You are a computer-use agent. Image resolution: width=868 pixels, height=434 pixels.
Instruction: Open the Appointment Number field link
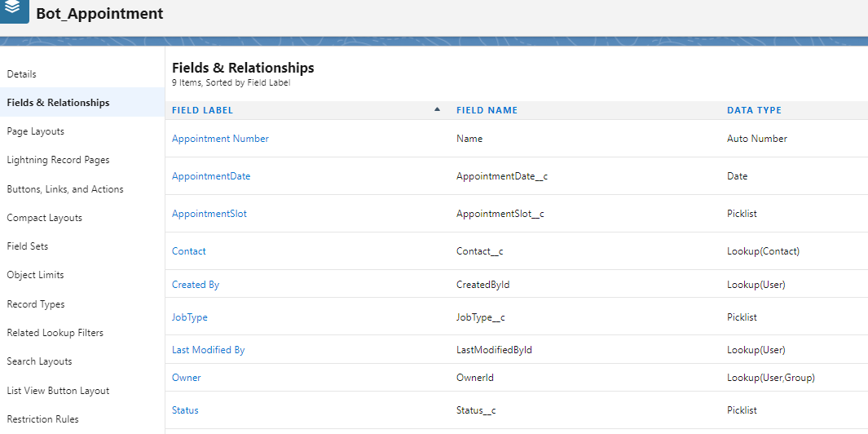pyautogui.click(x=220, y=139)
